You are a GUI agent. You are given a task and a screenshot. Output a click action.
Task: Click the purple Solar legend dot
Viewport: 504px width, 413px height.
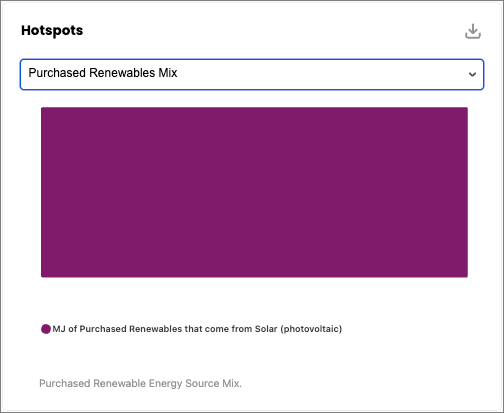tap(46, 329)
